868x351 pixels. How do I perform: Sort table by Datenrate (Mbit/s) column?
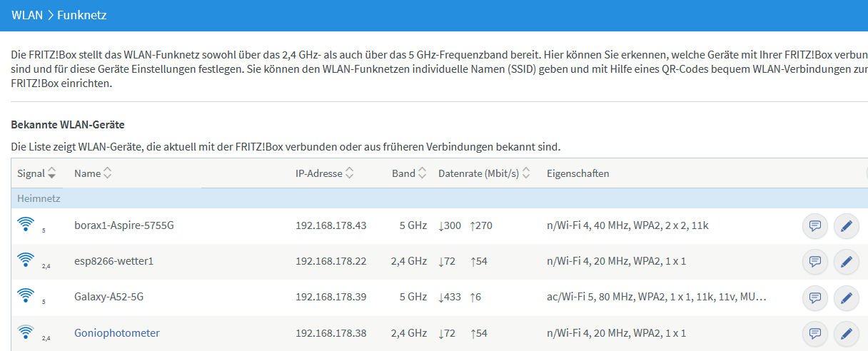(x=485, y=173)
